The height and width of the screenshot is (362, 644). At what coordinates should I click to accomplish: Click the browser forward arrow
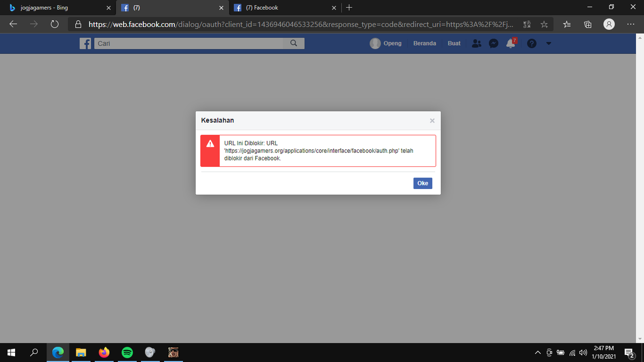coord(34,24)
